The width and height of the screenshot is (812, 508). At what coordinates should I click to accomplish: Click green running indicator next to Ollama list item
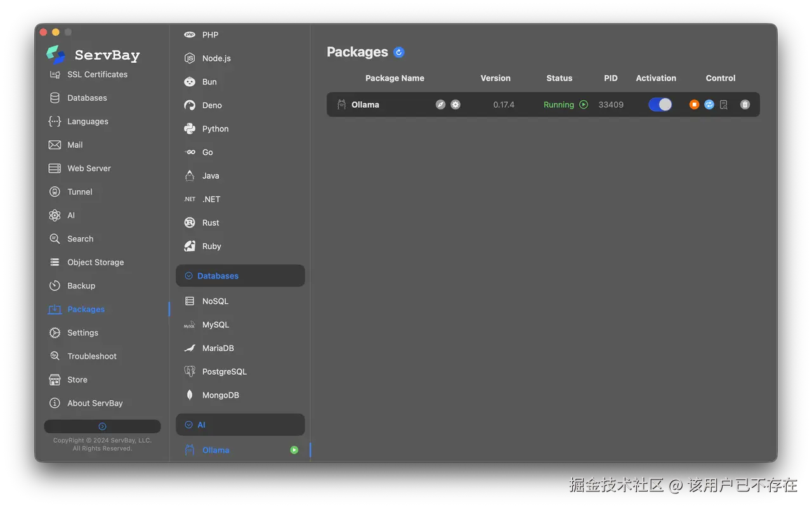(294, 450)
